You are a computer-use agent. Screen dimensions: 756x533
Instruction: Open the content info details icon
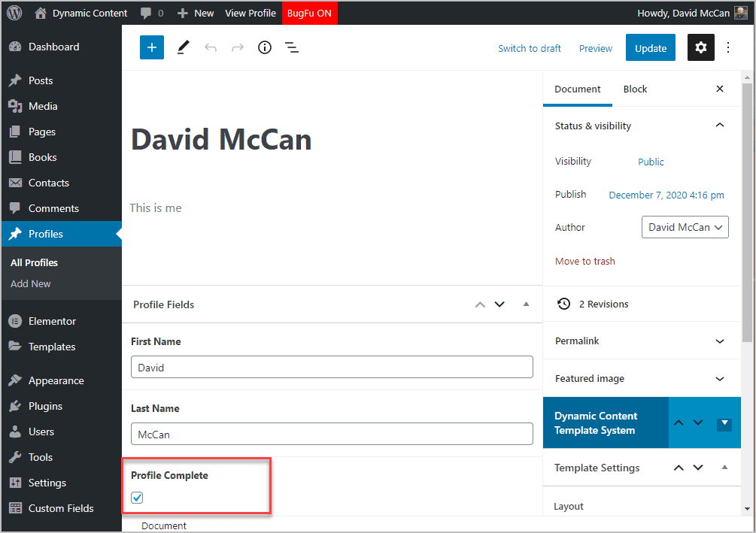265,47
